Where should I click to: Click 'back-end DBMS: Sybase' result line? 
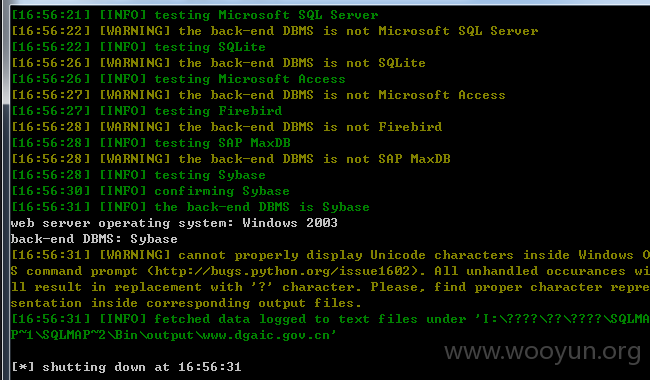tap(94, 239)
